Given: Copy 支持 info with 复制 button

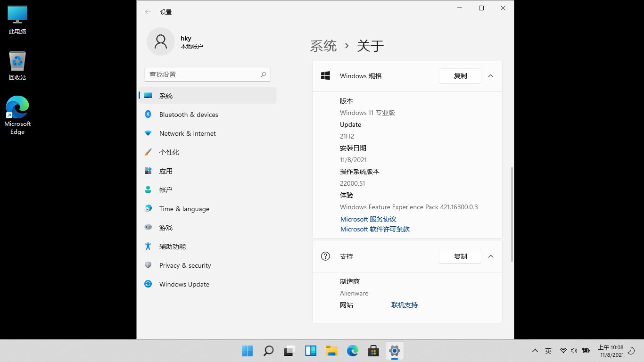Looking at the screenshot, I should [x=460, y=256].
